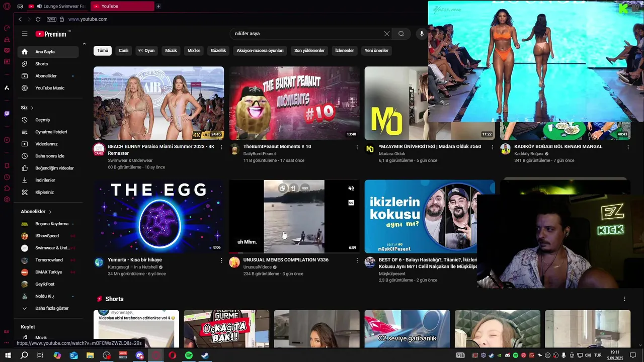The image size is (644, 362).
Task: Expand the Abonelikler section heading
Action: (x=36, y=212)
